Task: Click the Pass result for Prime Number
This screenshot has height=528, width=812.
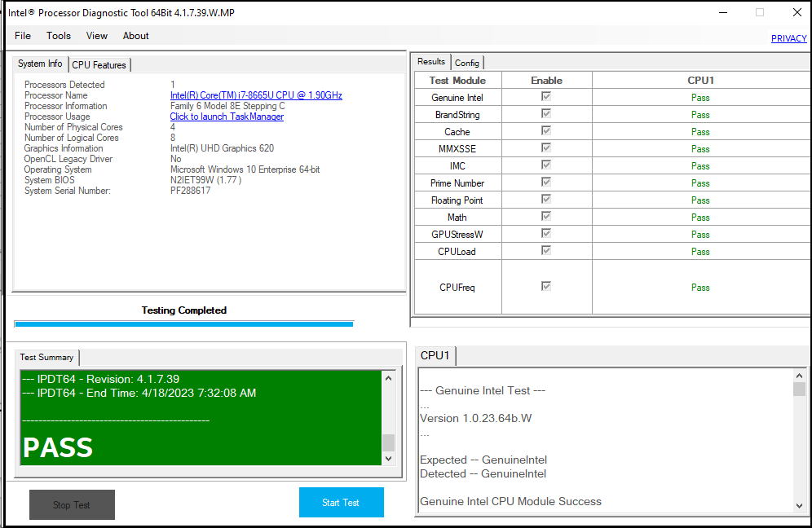Action: click(700, 183)
